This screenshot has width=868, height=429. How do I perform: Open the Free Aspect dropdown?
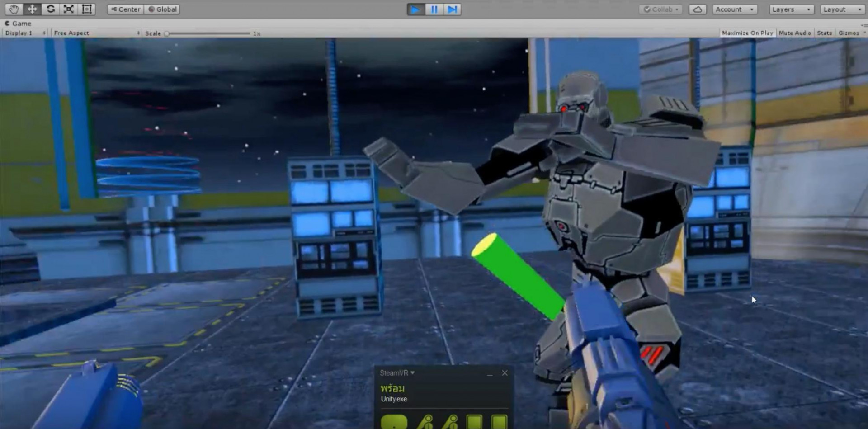coord(96,33)
